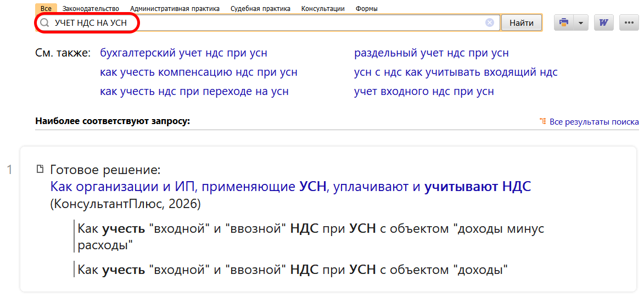Open the three-dots more options button

(x=629, y=23)
